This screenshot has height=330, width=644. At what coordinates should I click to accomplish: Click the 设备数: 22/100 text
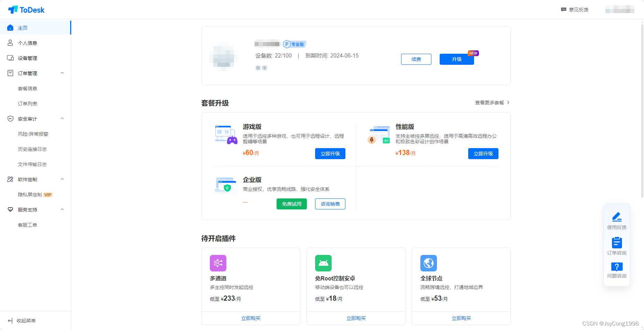tap(273, 56)
